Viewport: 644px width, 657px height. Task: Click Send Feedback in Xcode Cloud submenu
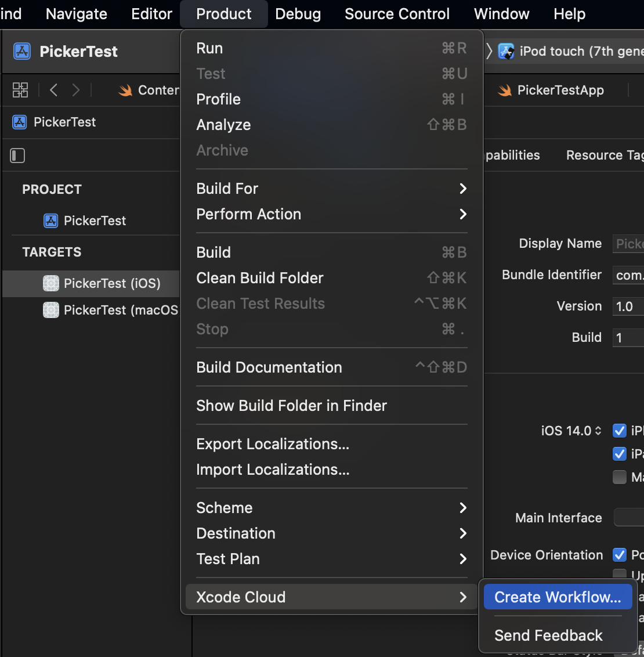click(x=558, y=636)
